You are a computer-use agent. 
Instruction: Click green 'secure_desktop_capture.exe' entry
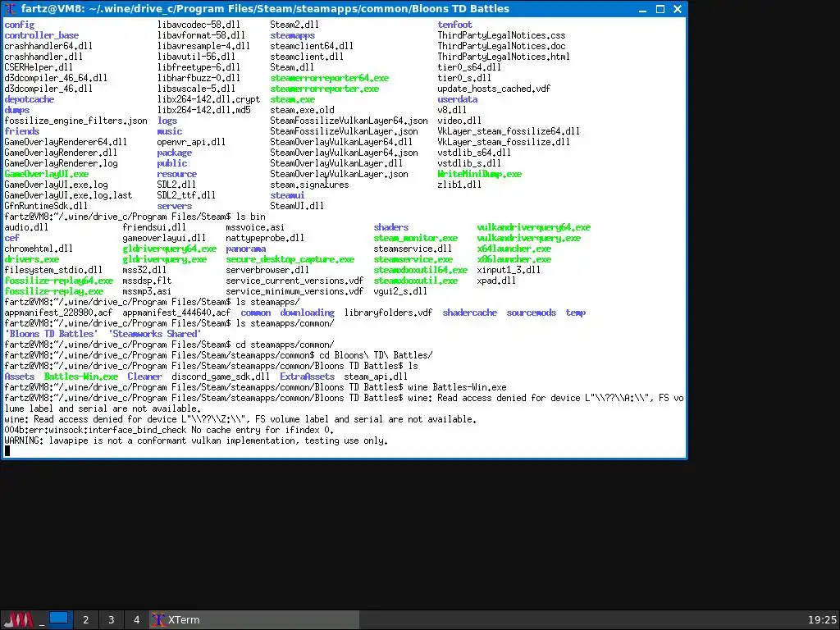point(290,260)
